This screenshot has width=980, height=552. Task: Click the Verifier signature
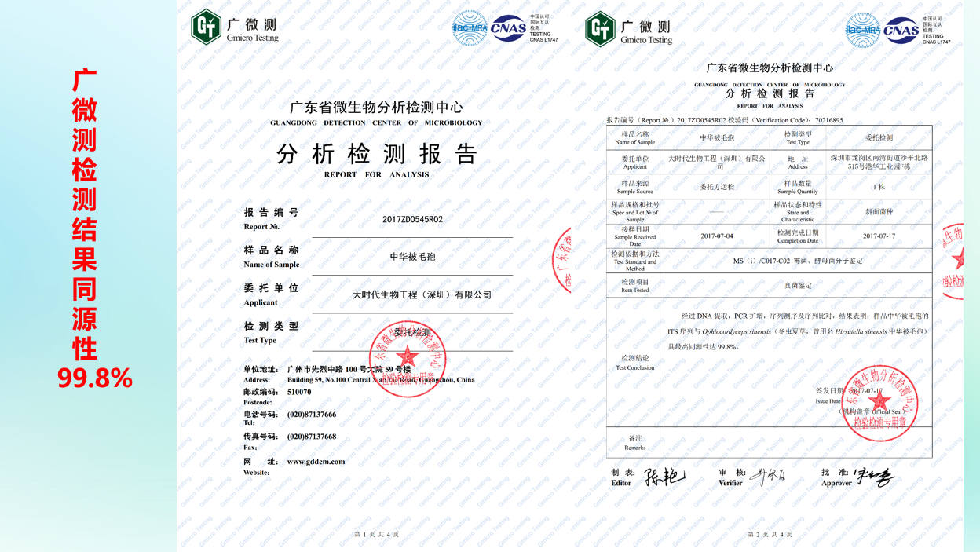point(767,477)
